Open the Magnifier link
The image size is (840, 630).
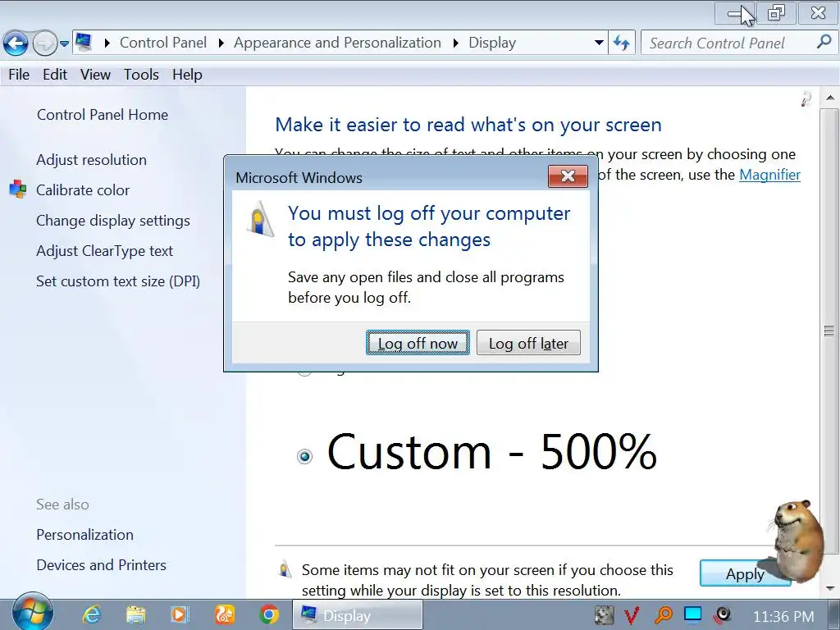pos(769,175)
